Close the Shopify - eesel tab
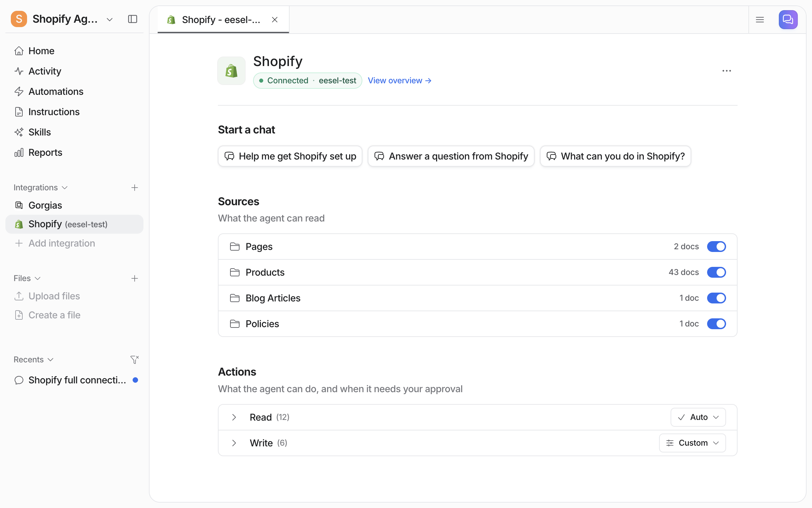Image resolution: width=812 pixels, height=508 pixels. coord(275,20)
